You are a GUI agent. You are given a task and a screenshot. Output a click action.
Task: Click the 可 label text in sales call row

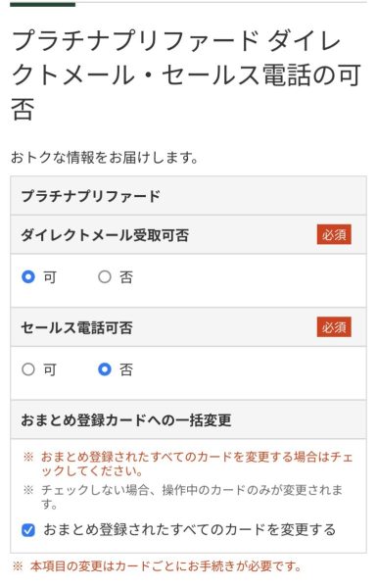click(x=50, y=370)
